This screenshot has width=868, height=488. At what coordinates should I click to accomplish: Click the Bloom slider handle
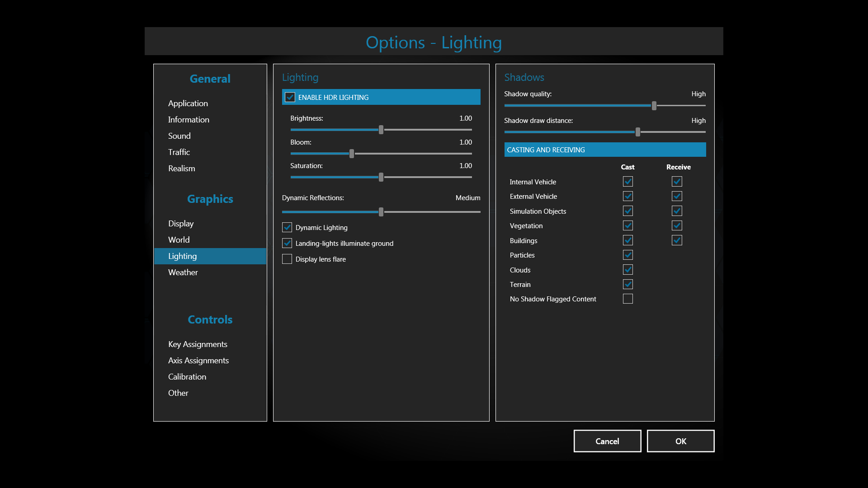pos(352,154)
